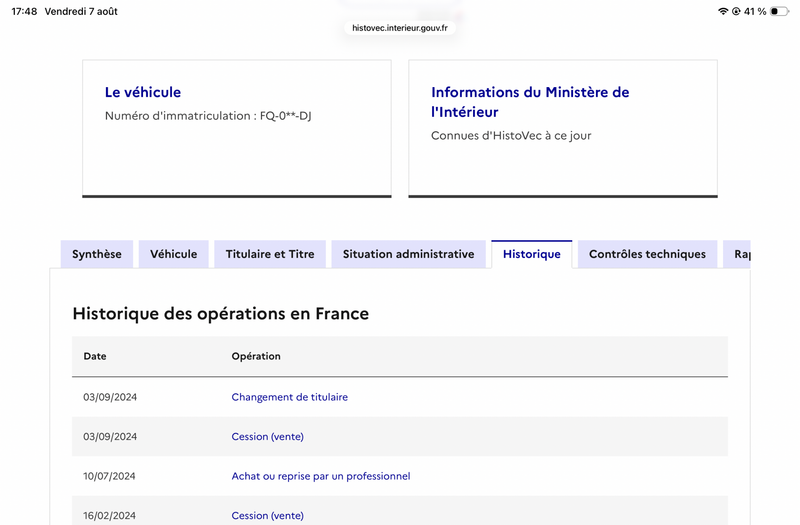Click the Changement de titulaire link
The width and height of the screenshot is (800, 525).
[289, 397]
